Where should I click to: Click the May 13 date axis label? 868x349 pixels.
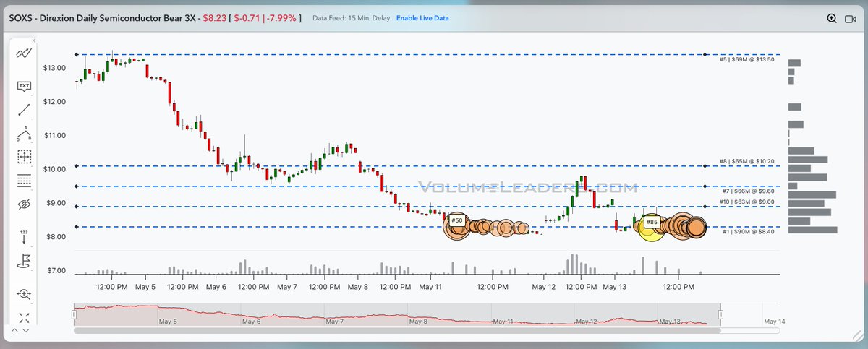(x=615, y=287)
